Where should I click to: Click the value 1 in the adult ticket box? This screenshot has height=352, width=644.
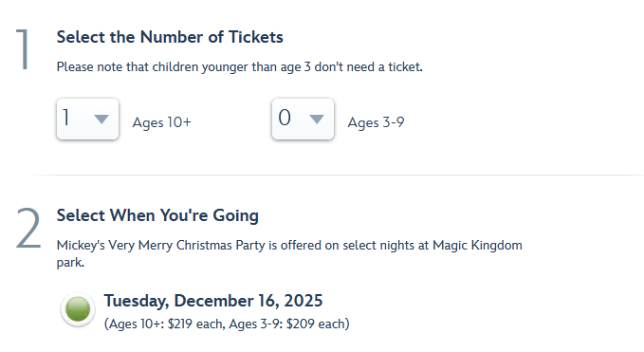[x=66, y=118]
